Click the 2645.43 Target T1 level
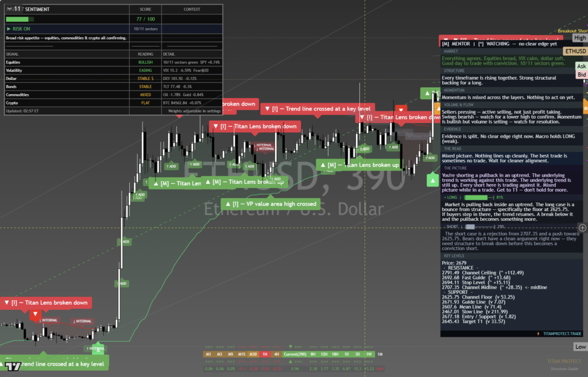This screenshot has width=588, height=377. coord(473,321)
